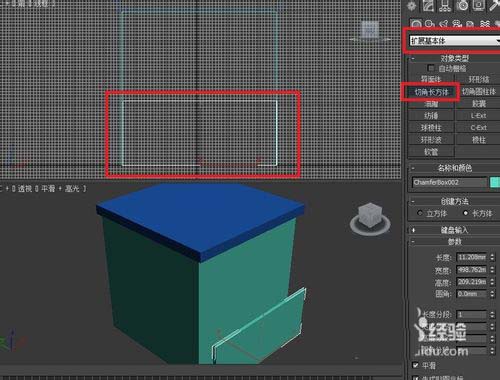Click the L-Ext object type button

tap(478, 116)
